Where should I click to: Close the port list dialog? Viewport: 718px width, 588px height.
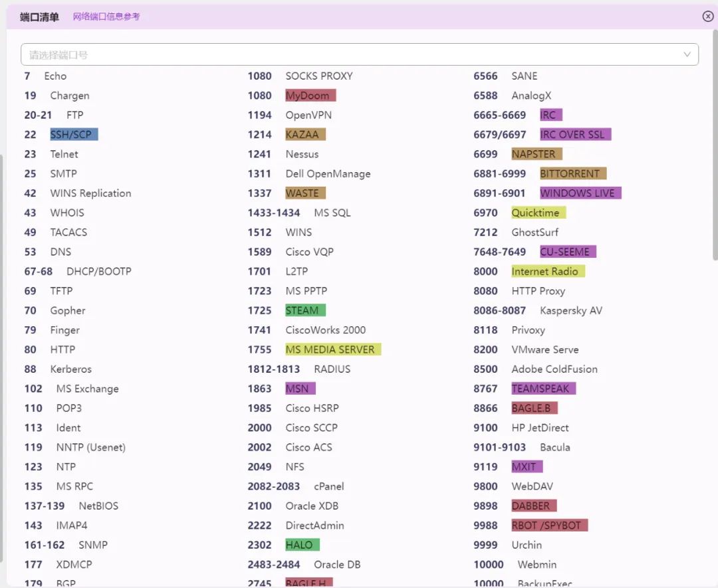(x=707, y=17)
